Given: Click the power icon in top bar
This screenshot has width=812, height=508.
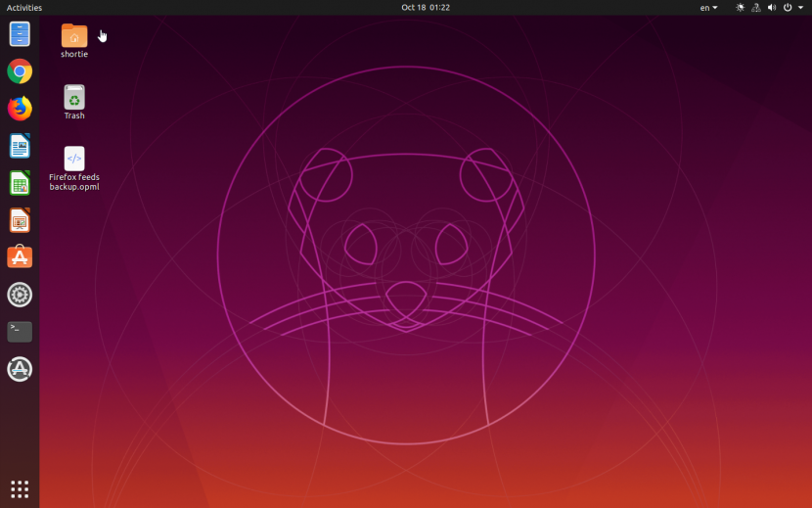Looking at the screenshot, I should point(788,7).
